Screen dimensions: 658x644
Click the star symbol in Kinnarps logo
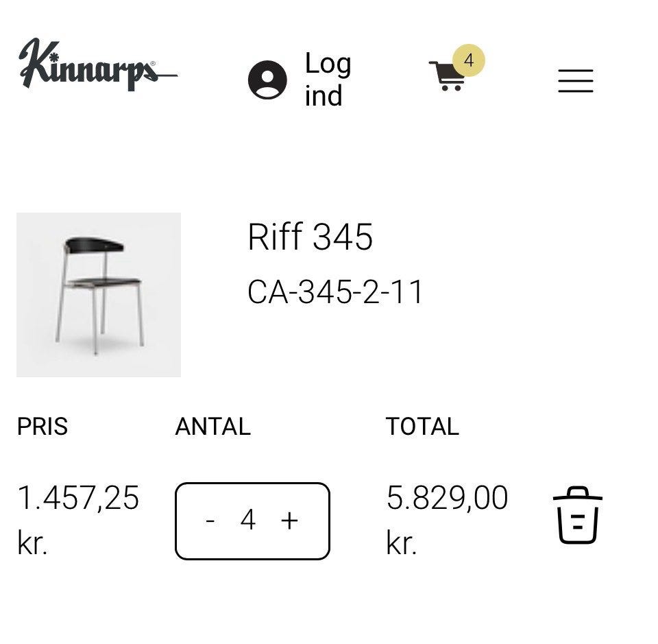click(x=53, y=58)
